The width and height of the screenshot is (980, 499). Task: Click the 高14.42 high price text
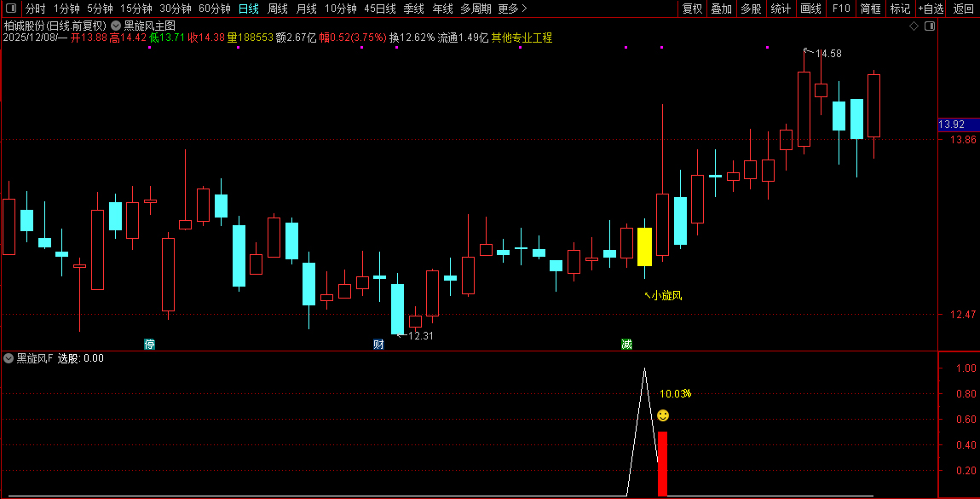[x=128, y=38]
